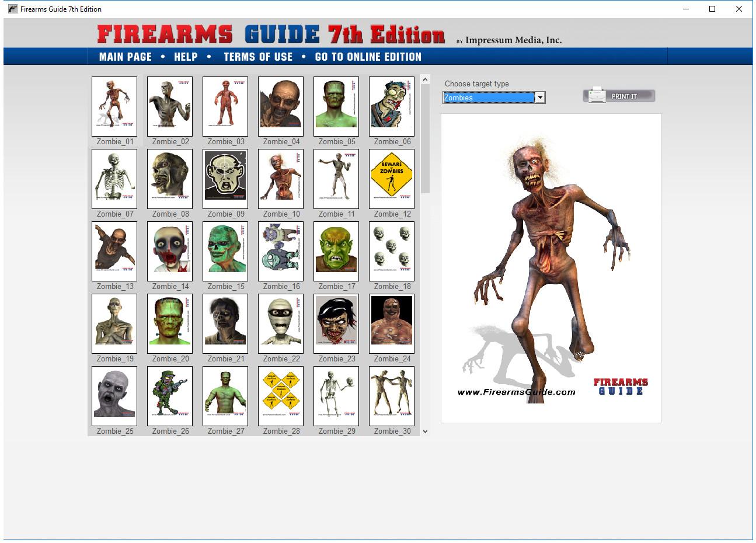Click the Firearms Guide title bar app icon
The image size is (756, 543).
(12, 9)
